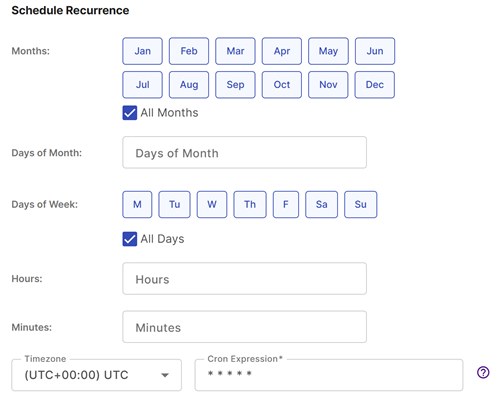The image size is (499, 399).
Task: Select Wednesday (W) day button
Action: click(x=212, y=204)
